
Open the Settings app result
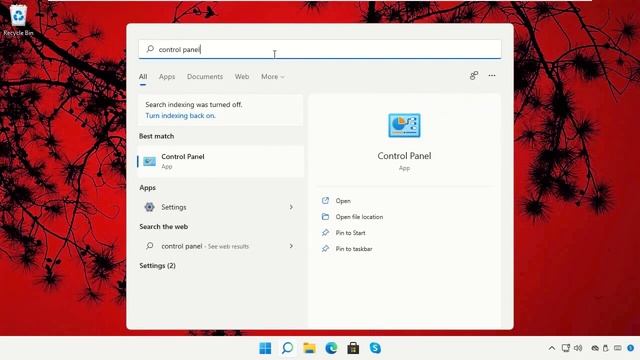[x=221, y=207]
